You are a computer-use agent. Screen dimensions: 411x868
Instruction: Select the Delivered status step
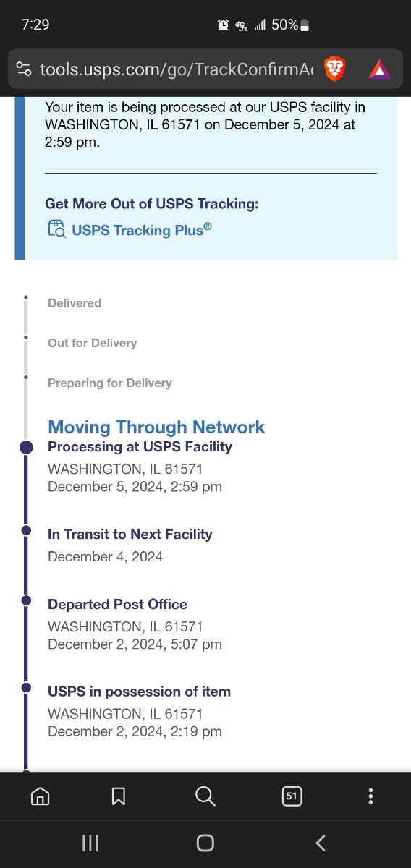(75, 303)
